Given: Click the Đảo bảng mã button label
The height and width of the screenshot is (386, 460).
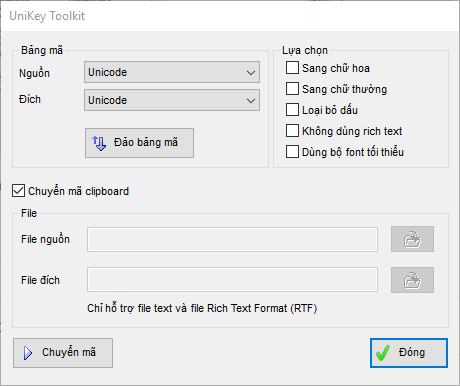Looking at the screenshot, I should pos(146,142).
